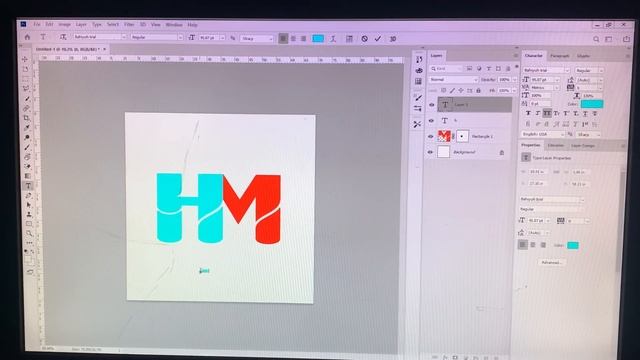The height and width of the screenshot is (360, 640).
Task: Click the lock icon on Background layer
Action: (502, 153)
